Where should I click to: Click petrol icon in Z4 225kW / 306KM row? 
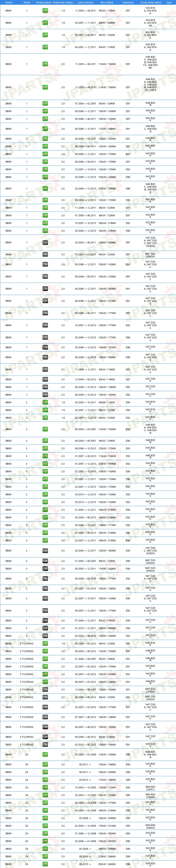(45, 856)
